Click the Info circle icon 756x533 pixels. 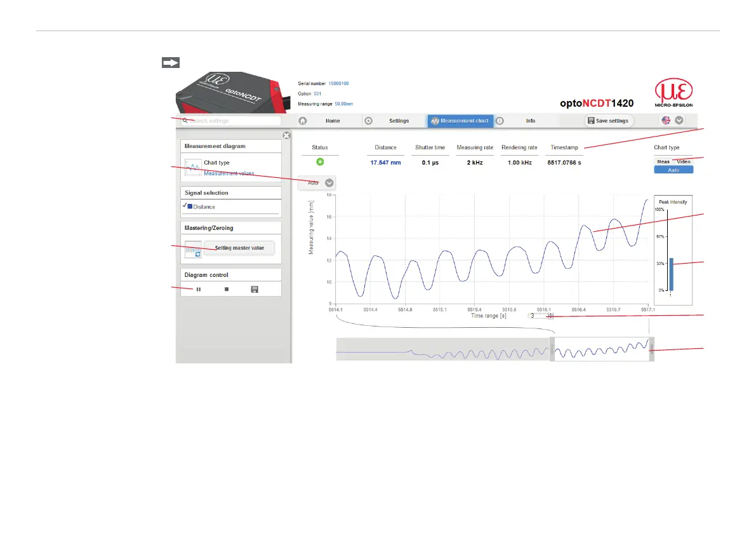coord(500,121)
